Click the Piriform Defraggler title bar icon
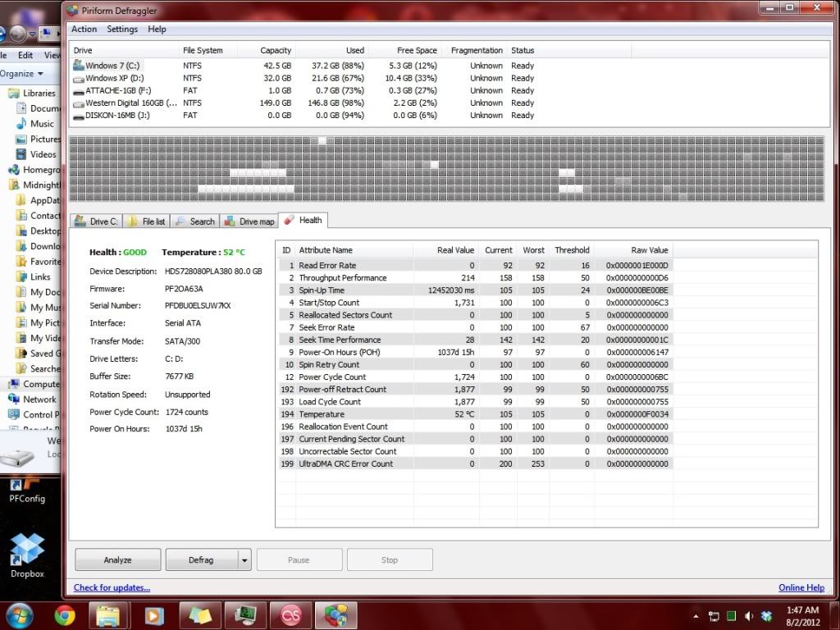840x630 pixels. coord(72,10)
